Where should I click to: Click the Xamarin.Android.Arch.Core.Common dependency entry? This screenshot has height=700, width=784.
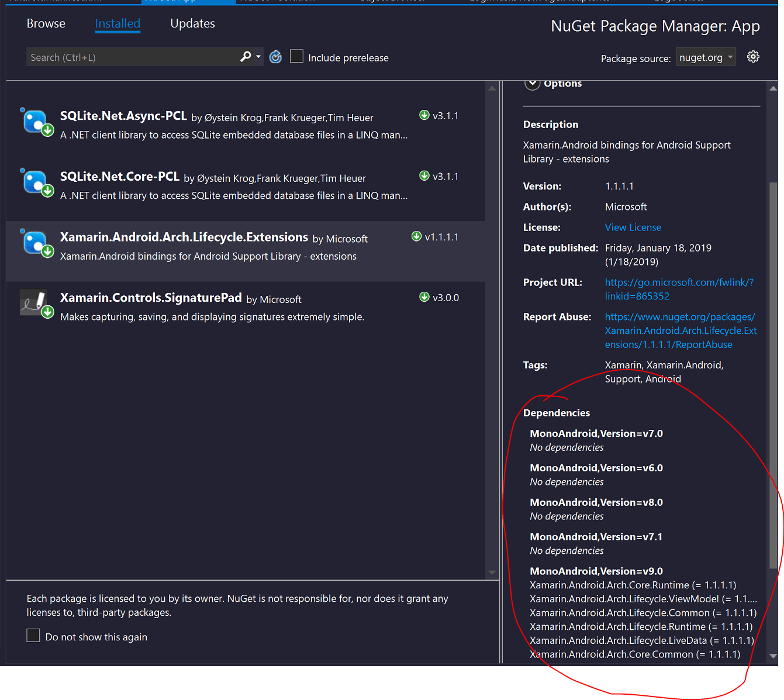tap(635, 654)
